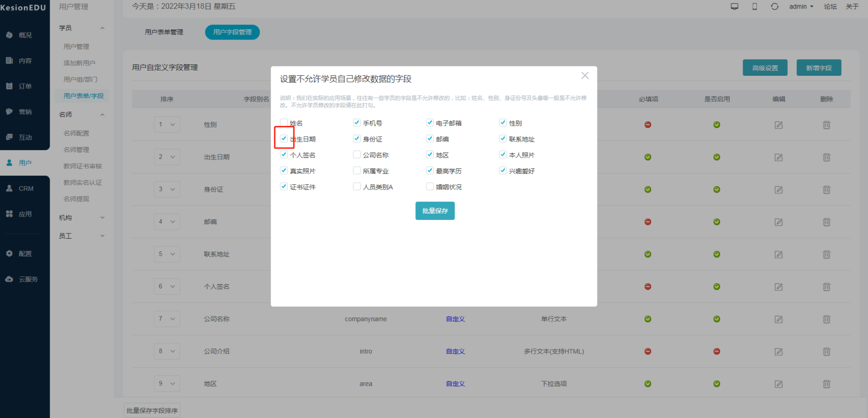Screen dimensions: 868x418
Task: Open the sort order dropdown showing 7
Action: [167, 319]
